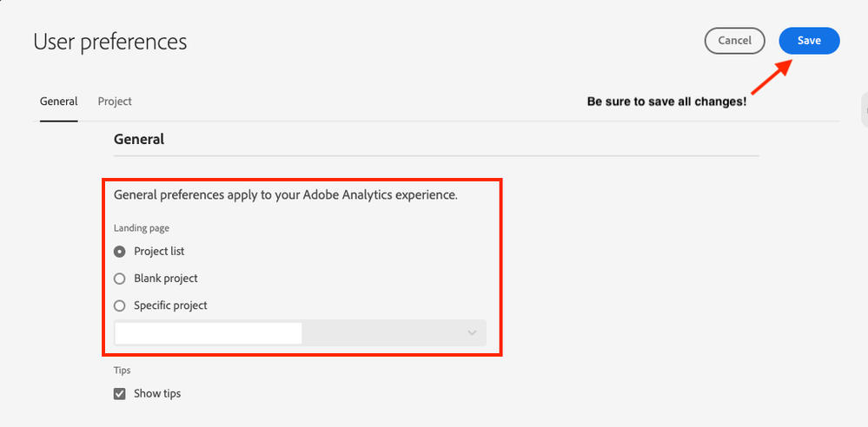Enable the Specific project radio option
This screenshot has height=427, width=868.
(x=120, y=305)
